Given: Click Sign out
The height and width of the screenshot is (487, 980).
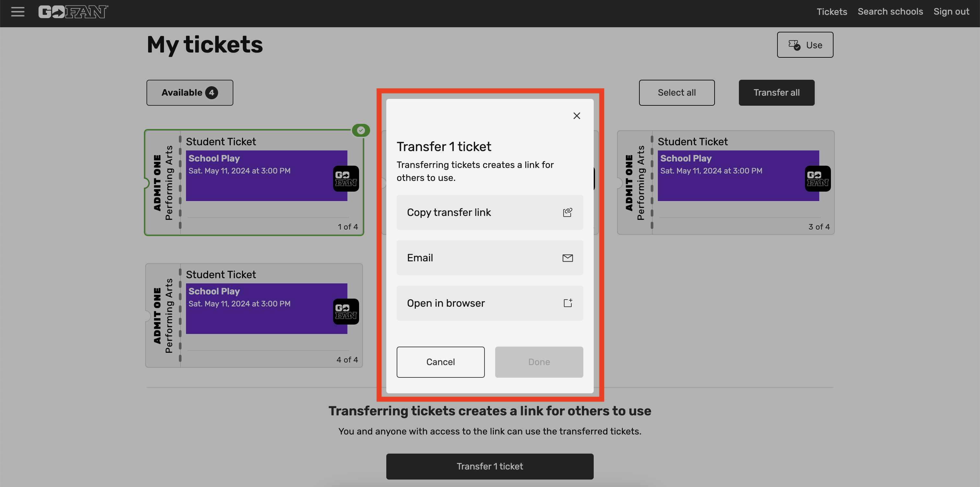Looking at the screenshot, I should point(951,11).
